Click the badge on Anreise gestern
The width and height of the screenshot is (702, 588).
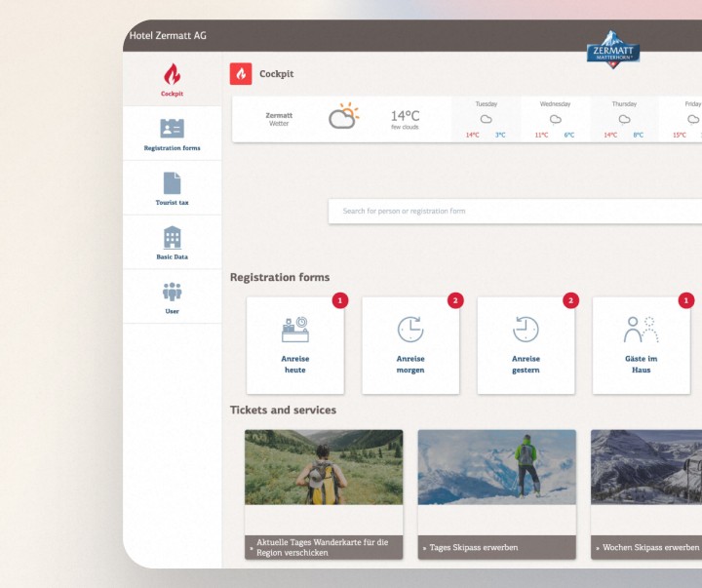[570, 300]
